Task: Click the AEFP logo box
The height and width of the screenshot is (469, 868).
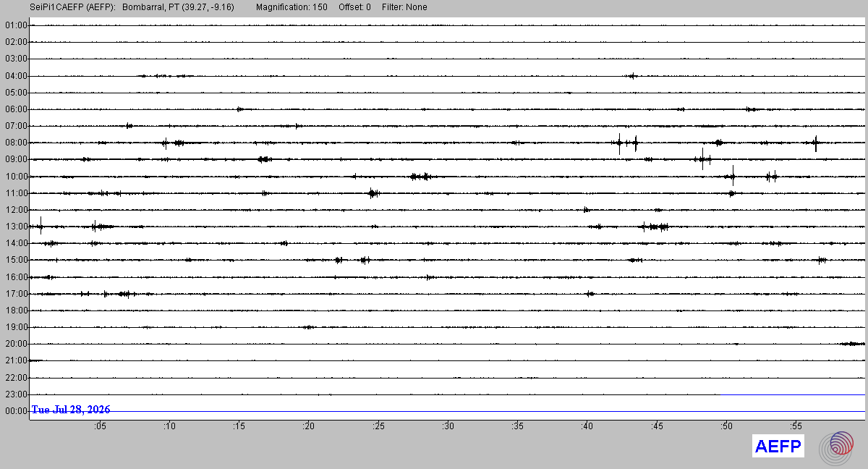Action: pos(778,447)
